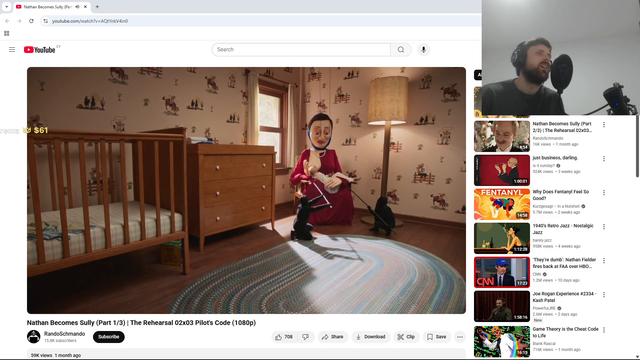Go forward in browser history
Image resolution: width=640 pixels, height=360 pixels.
(19, 21)
